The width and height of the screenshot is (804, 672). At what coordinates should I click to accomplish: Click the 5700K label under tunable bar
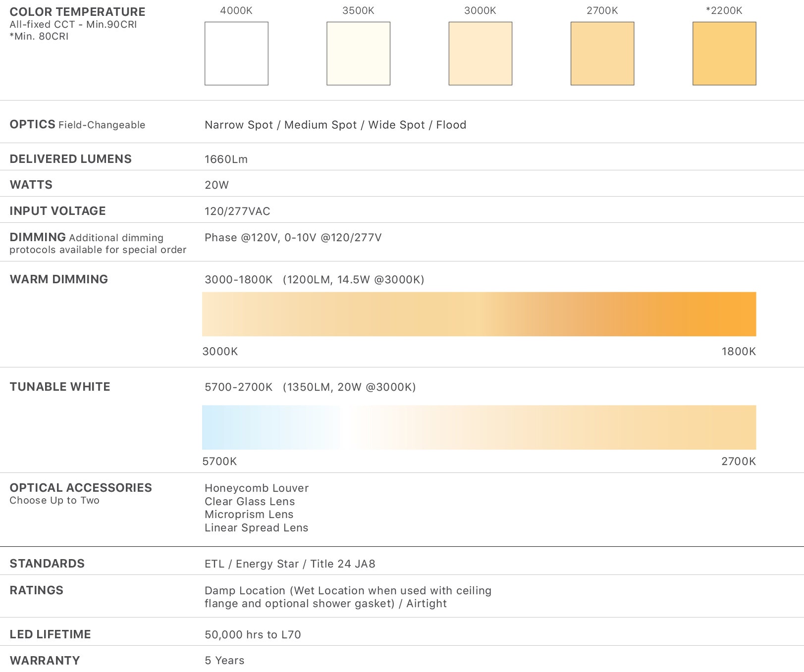219,462
